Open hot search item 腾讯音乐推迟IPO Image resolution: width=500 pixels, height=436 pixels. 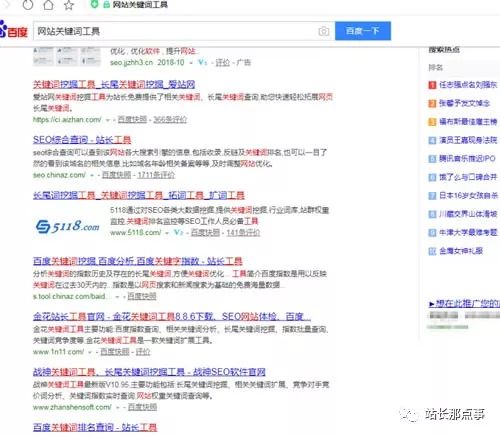pos(467,159)
